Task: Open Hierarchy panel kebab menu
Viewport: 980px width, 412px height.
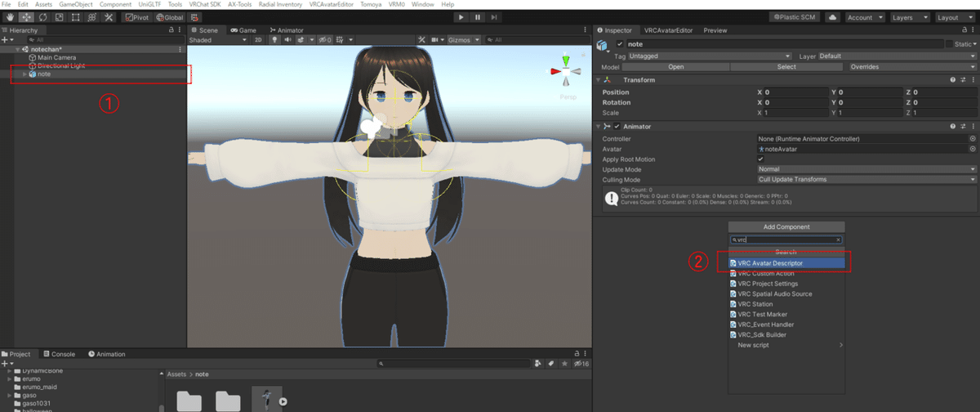Action: (180, 30)
